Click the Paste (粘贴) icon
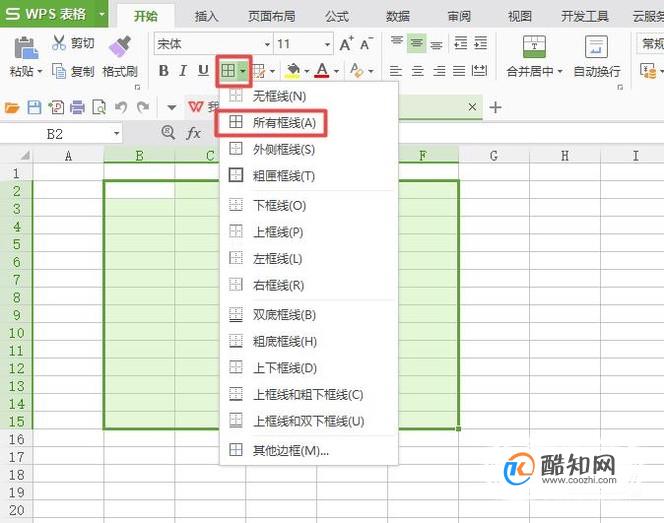Image resolution: width=664 pixels, height=523 pixels. click(x=26, y=47)
